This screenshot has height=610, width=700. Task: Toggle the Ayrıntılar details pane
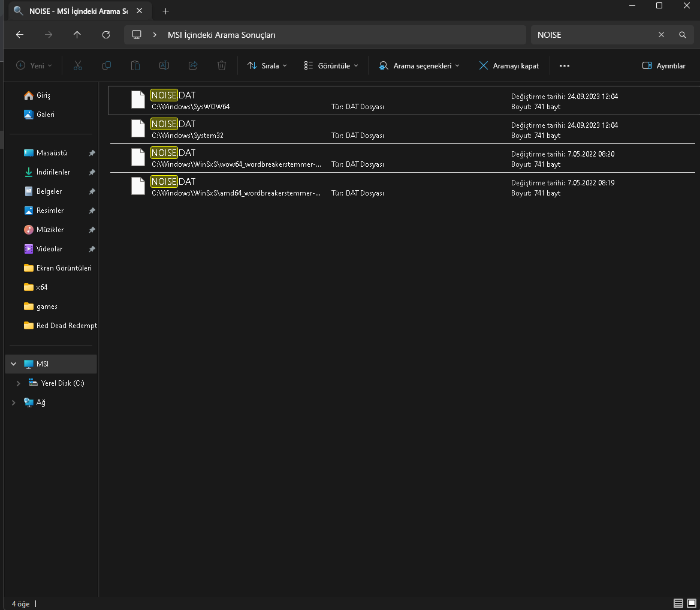pos(663,66)
